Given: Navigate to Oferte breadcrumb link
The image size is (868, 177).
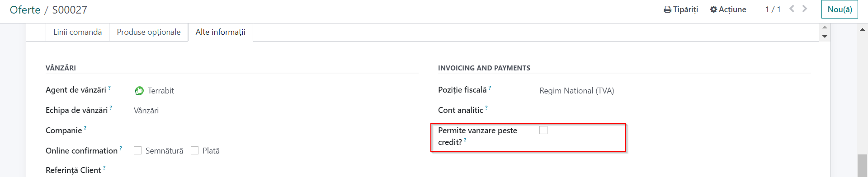Looking at the screenshot, I should tap(25, 10).
